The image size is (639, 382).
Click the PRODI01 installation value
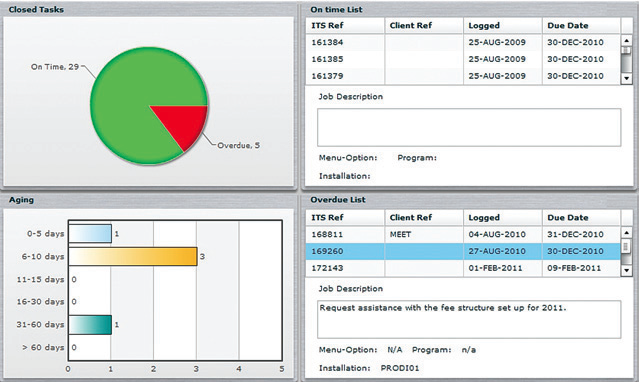pos(400,368)
